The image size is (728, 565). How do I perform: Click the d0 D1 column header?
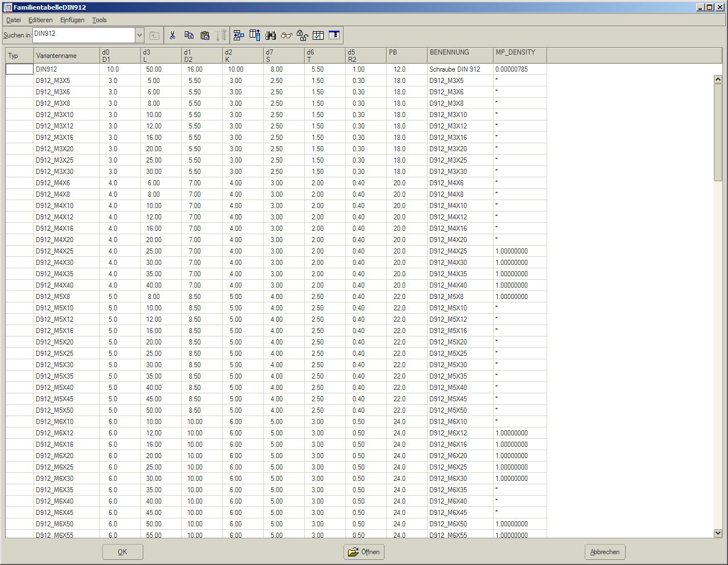coord(120,56)
